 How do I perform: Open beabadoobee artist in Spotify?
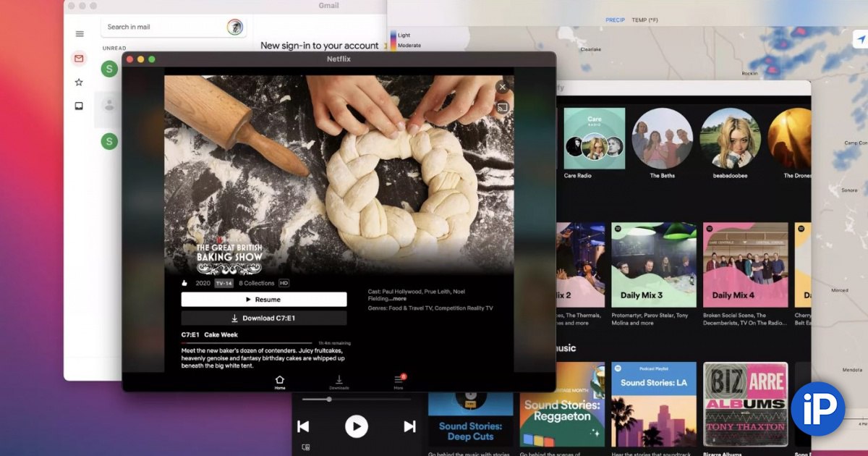coord(731,138)
